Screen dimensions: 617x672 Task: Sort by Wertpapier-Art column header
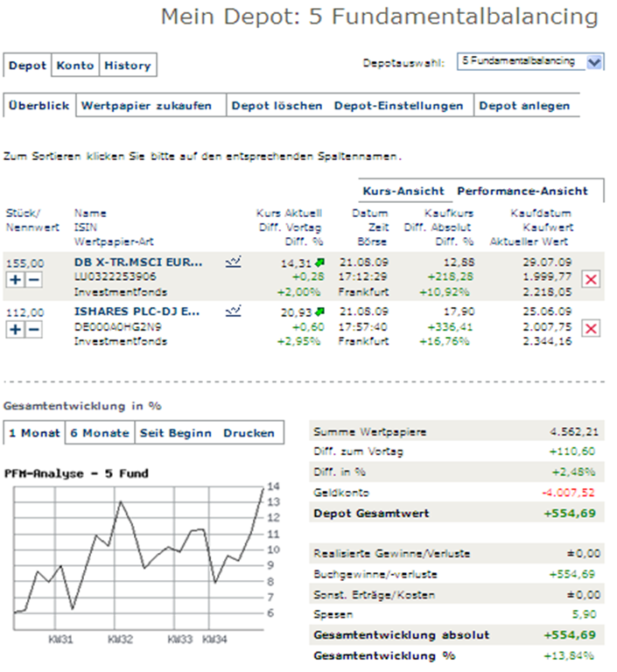114,241
